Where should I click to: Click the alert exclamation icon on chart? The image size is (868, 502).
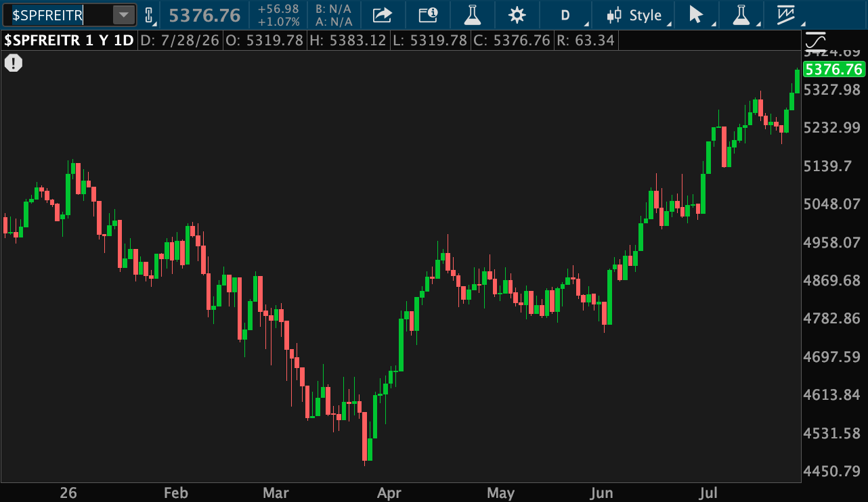click(14, 64)
